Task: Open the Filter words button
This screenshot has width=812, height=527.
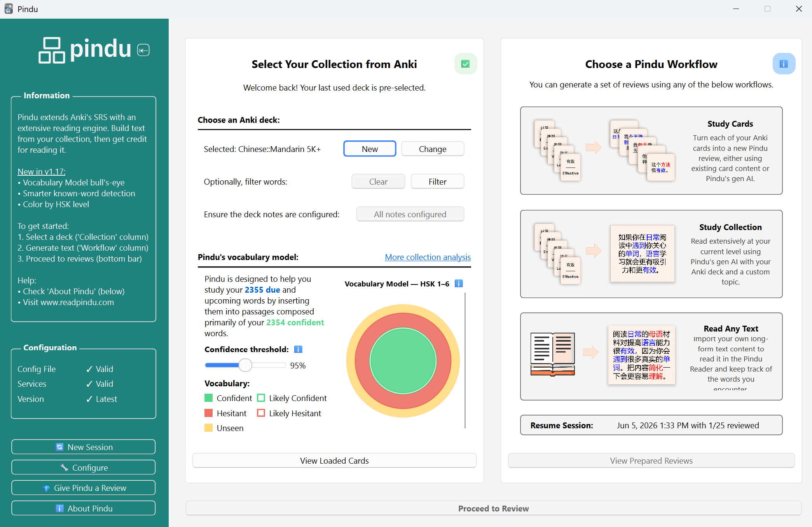Action: pyautogui.click(x=437, y=181)
